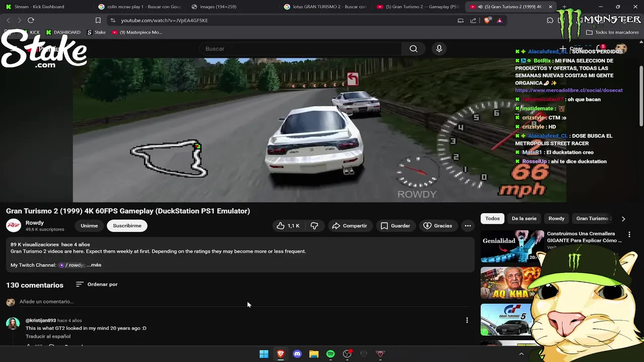The width and height of the screenshot is (644, 362).
Task: Show hidden system tray icons
Action: coord(521,354)
